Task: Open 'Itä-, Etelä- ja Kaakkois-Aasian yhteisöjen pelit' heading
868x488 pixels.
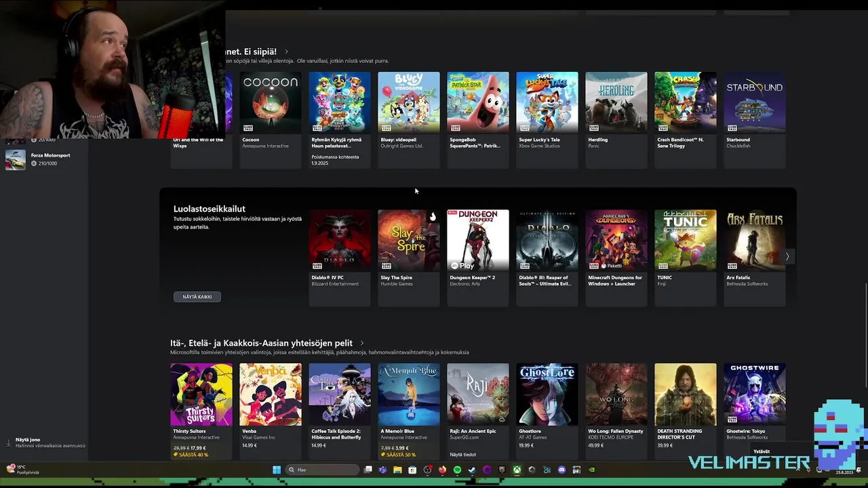Action: (261, 343)
